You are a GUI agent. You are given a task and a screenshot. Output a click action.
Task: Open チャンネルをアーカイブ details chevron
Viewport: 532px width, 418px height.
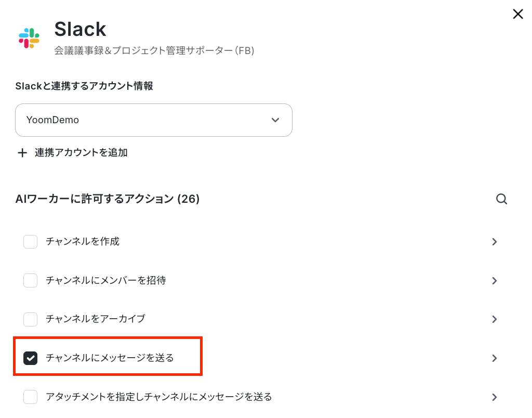[x=495, y=319]
